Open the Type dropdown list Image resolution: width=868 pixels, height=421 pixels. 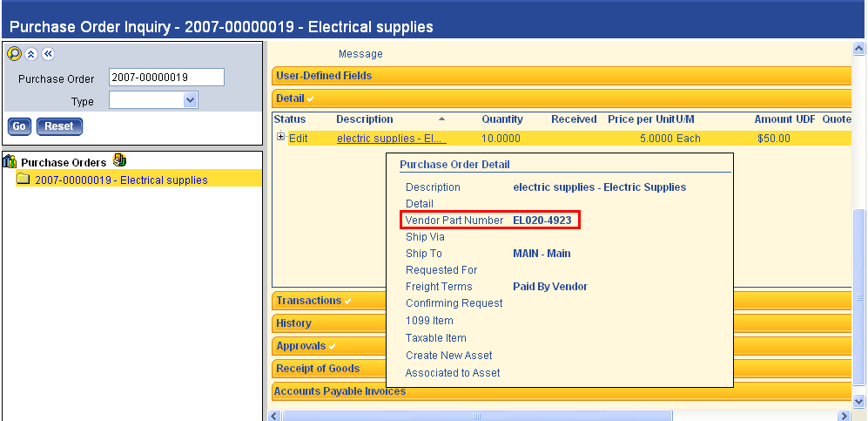point(191,101)
